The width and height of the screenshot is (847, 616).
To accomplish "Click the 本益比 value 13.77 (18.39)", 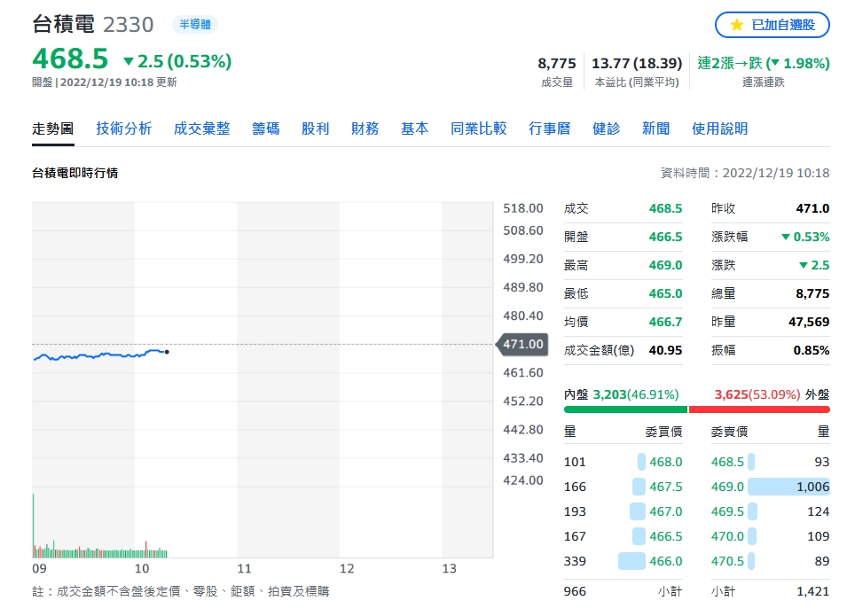I will [637, 63].
